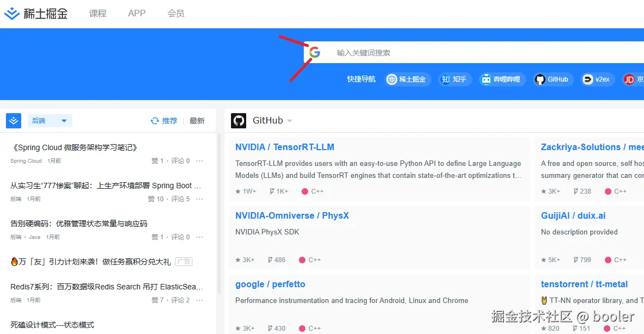Open the v2ex quick navigation shortcut

596,79
